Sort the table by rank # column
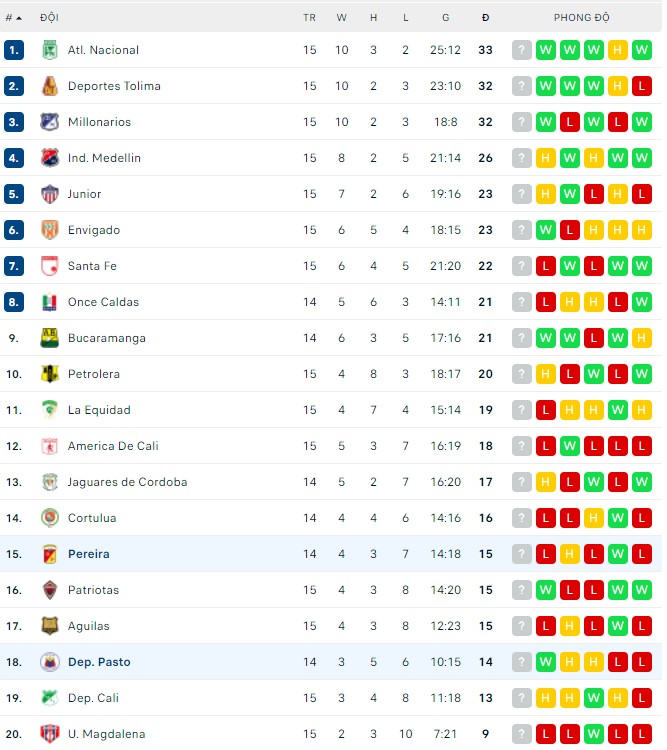667x750 pixels. [x=14, y=18]
